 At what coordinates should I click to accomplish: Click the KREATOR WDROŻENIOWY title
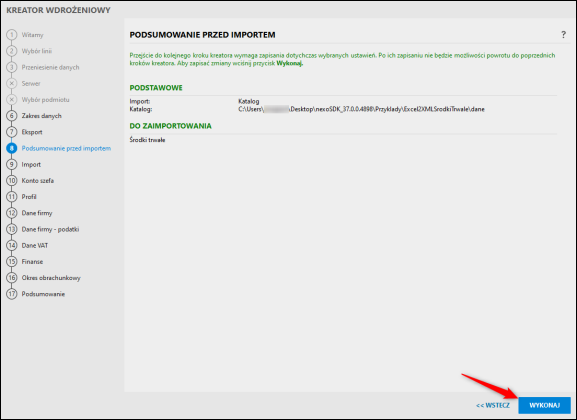(59, 10)
